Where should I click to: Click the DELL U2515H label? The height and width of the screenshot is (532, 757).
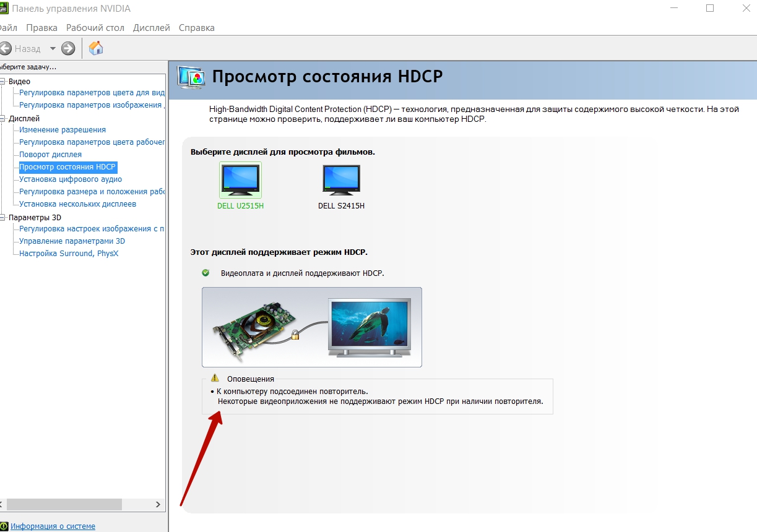(240, 206)
